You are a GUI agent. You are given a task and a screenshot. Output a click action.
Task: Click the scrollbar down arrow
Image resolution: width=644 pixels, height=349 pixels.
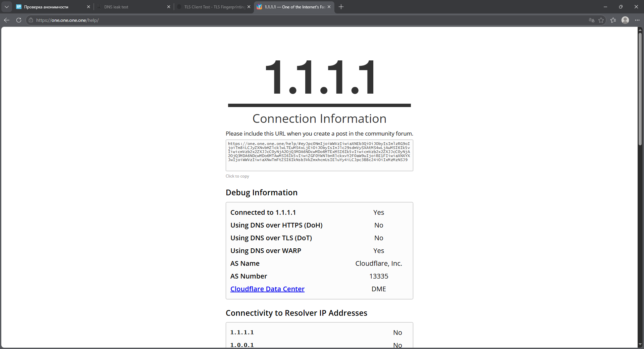click(x=640, y=344)
